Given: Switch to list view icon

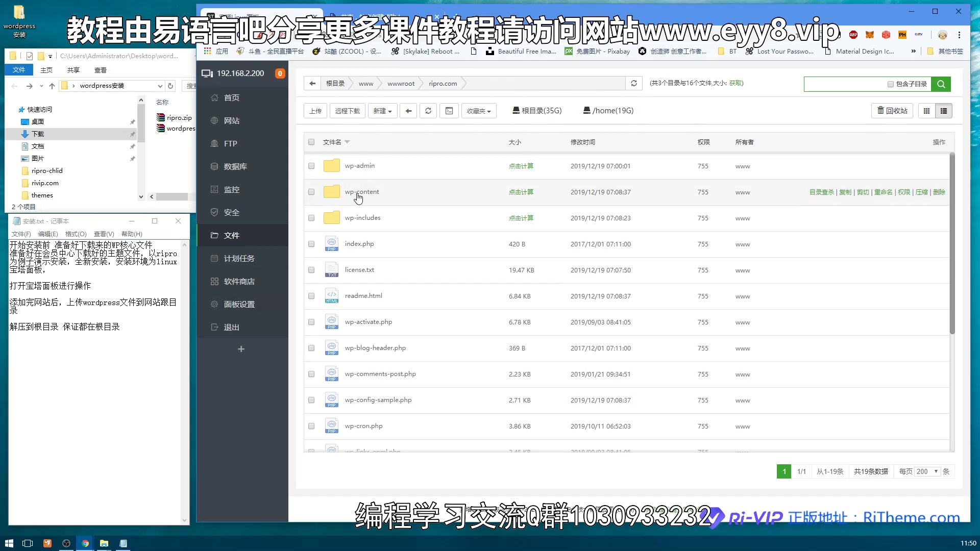Looking at the screenshot, I should coord(944,111).
